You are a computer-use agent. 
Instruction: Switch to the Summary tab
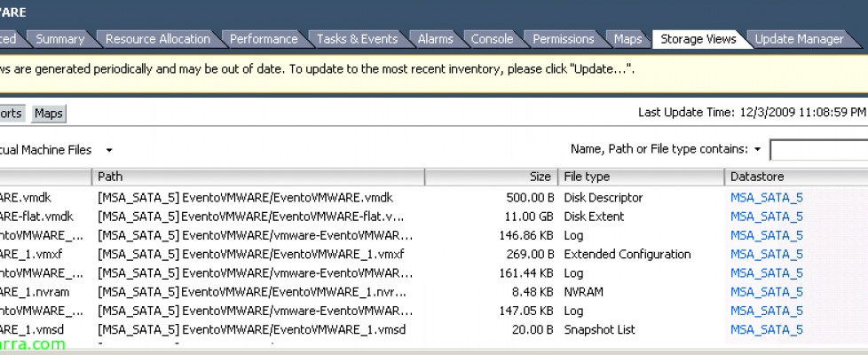tap(59, 39)
